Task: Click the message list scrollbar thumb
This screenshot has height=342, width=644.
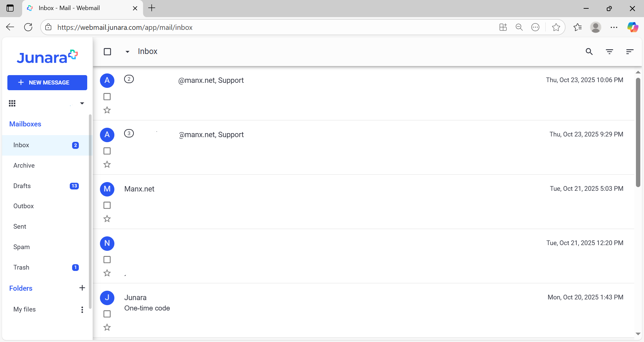Action: click(x=638, y=132)
